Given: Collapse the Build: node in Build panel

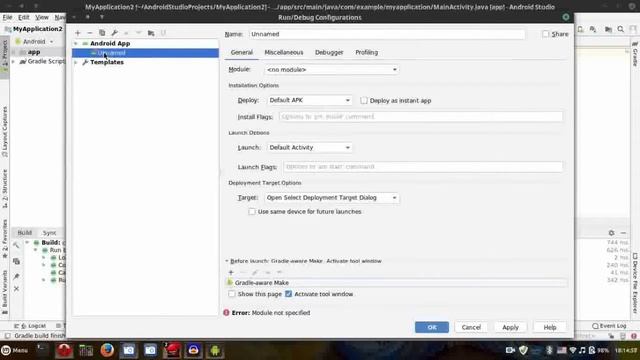Looking at the screenshot, I should (27, 242).
